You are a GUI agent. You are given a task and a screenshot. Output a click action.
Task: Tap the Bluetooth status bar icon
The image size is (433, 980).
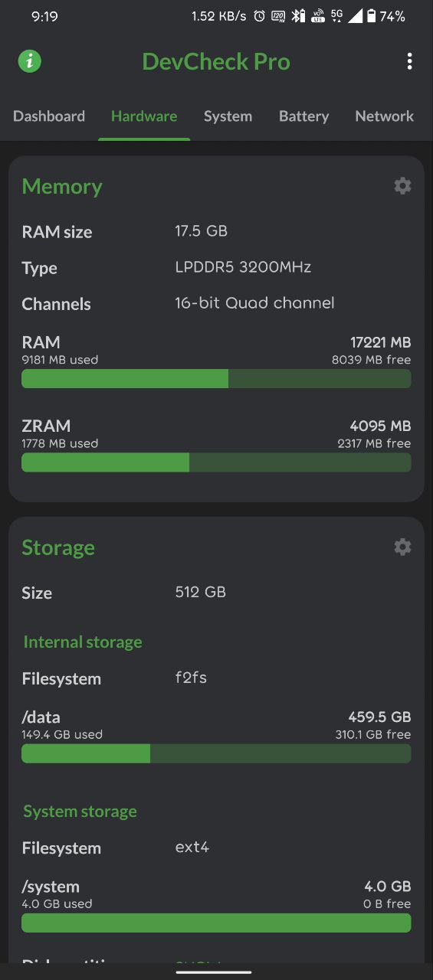(298, 16)
